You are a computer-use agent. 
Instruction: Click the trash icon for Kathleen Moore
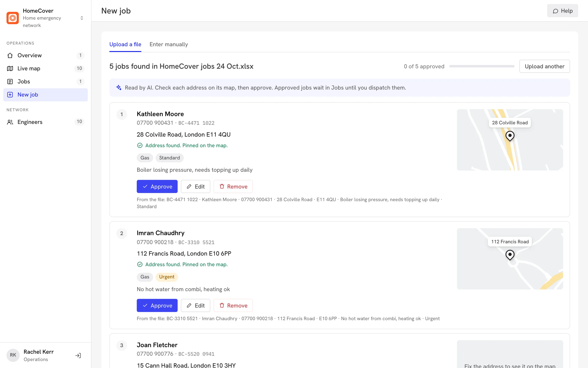click(222, 186)
